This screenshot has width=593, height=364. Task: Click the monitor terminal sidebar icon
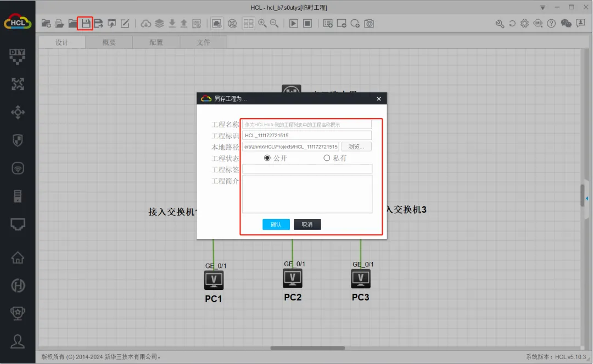pyautogui.click(x=18, y=224)
